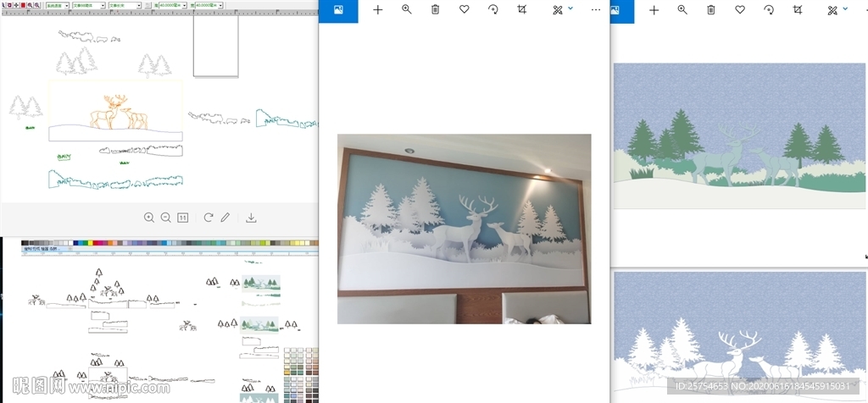Click edit-and-create icon in middle Photos window

558,10
